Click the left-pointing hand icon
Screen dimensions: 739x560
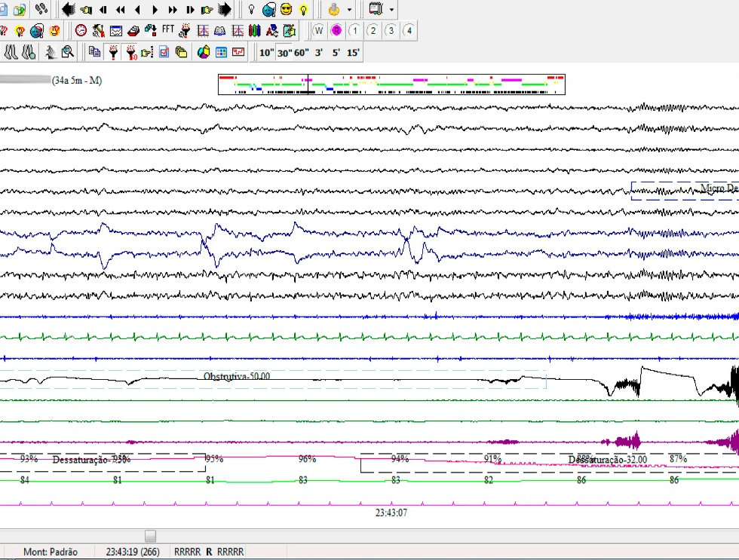click(86, 9)
